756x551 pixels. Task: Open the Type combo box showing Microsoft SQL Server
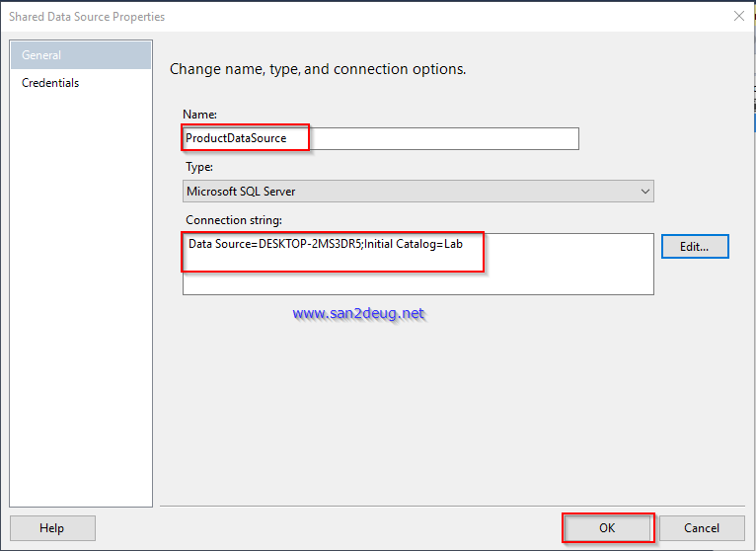point(417,191)
